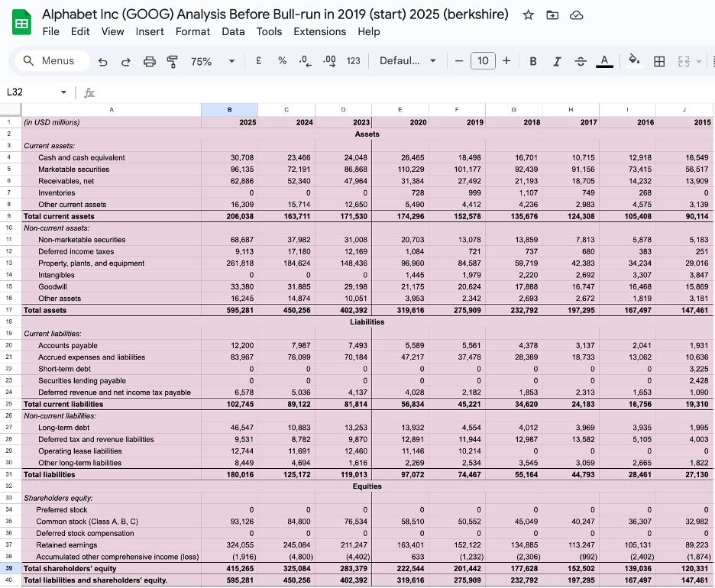Select row 17 header
Viewport: 715px width, 588px height.
(x=10, y=310)
